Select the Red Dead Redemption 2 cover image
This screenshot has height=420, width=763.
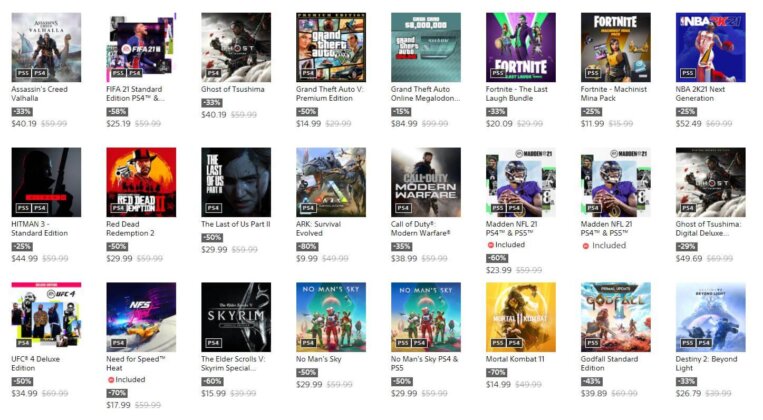click(141, 182)
